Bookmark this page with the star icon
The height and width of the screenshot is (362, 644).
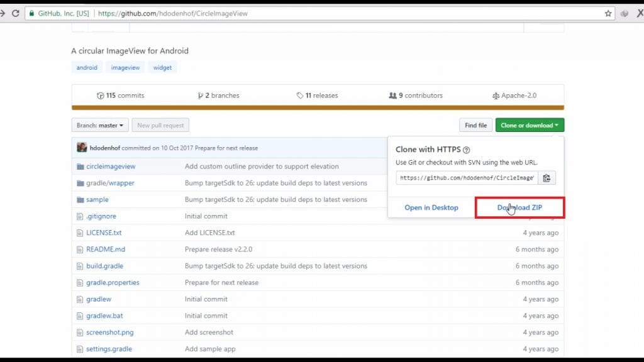[x=608, y=14]
